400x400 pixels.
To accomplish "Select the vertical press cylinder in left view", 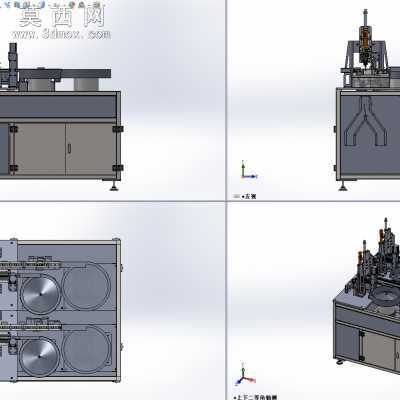I will coord(365,37).
